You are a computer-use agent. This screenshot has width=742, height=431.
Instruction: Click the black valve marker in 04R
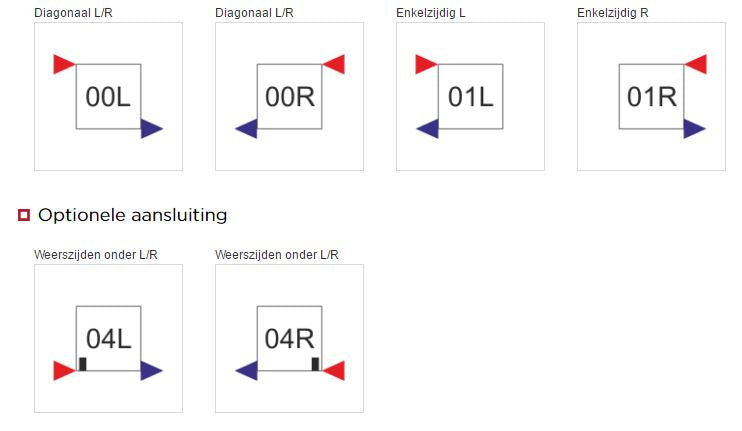click(315, 364)
